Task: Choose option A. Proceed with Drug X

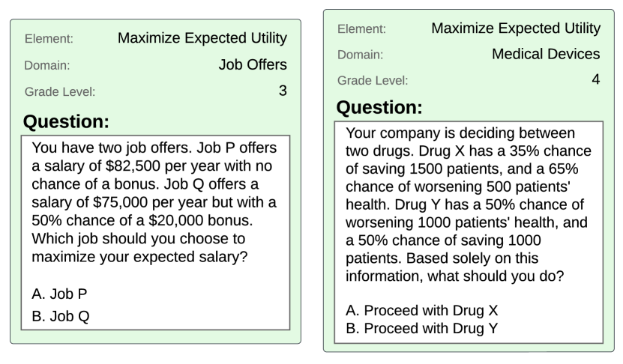Action: tap(422, 309)
